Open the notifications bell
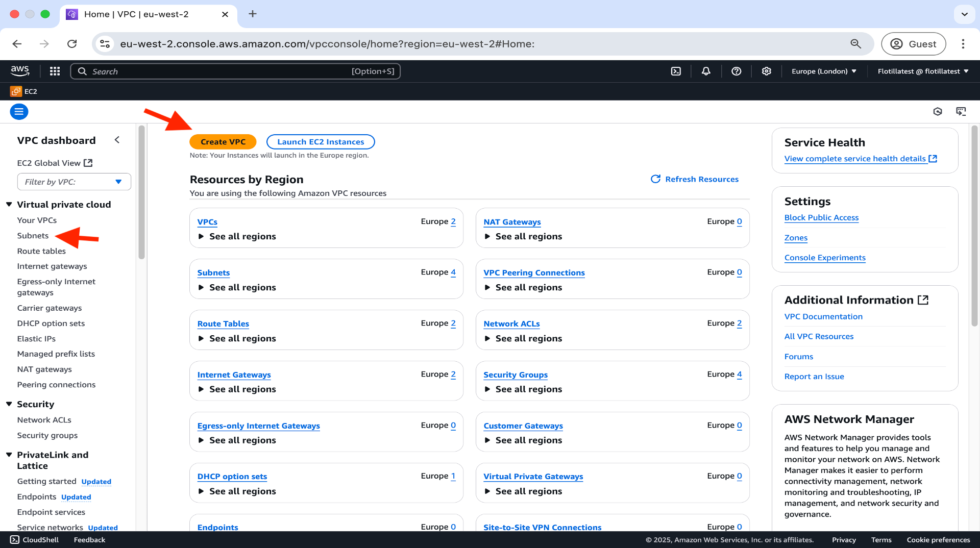Image resolution: width=980 pixels, height=548 pixels. [706, 71]
